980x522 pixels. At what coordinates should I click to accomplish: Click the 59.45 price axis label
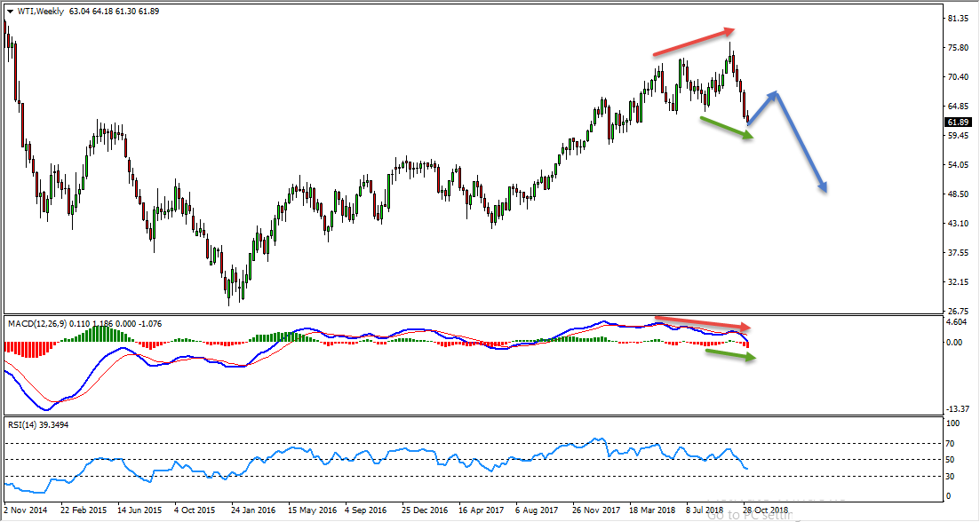[958, 136]
